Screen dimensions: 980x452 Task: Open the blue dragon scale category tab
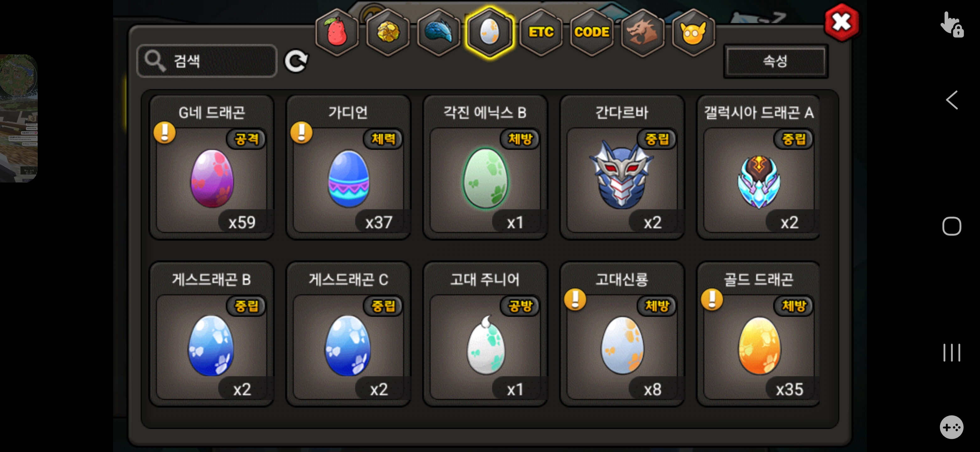pyautogui.click(x=438, y=32)
